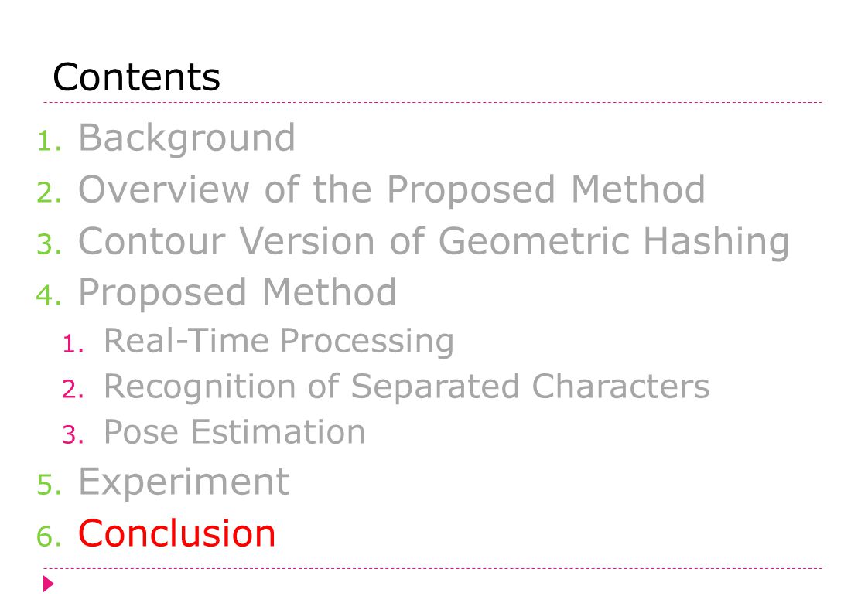
Task: Click the green number 2 marker
Action: 50,192
